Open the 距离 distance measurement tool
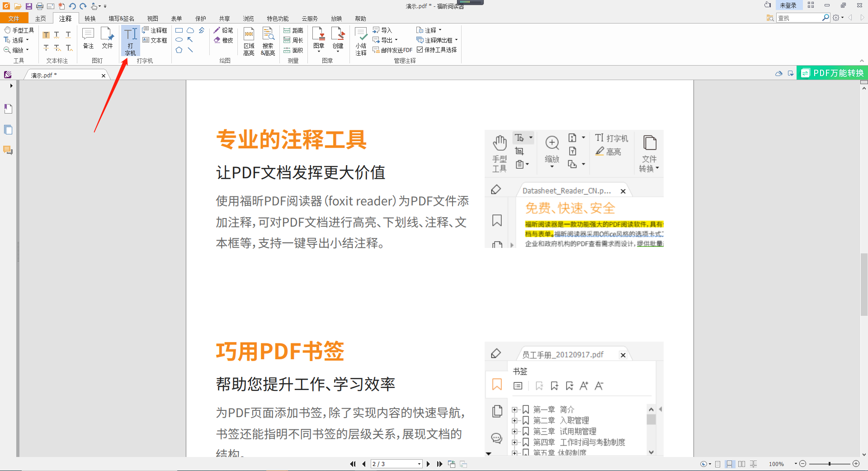 (293, 30)
